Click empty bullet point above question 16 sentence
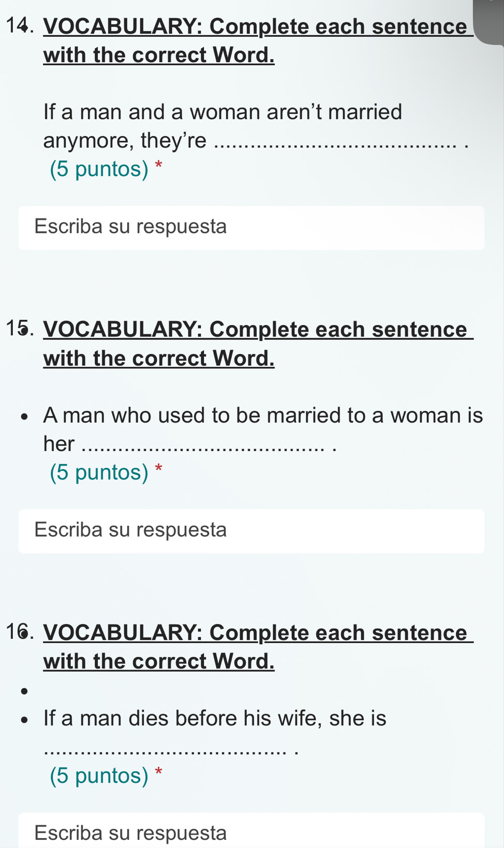The image size is (504, 848). 24,690
